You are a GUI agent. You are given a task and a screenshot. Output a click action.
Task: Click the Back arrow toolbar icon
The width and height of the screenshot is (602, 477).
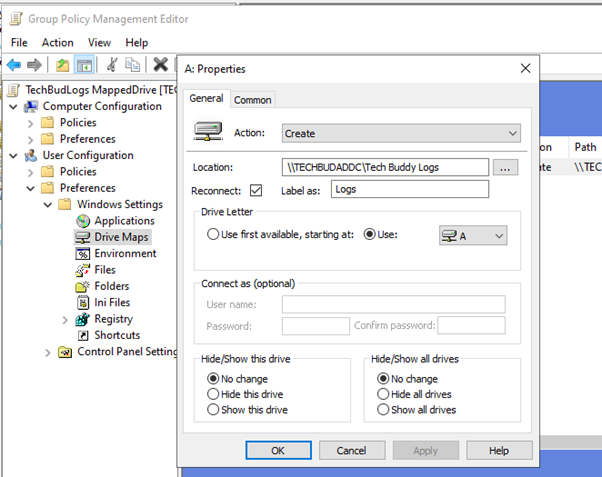click(x=14, y=65)
